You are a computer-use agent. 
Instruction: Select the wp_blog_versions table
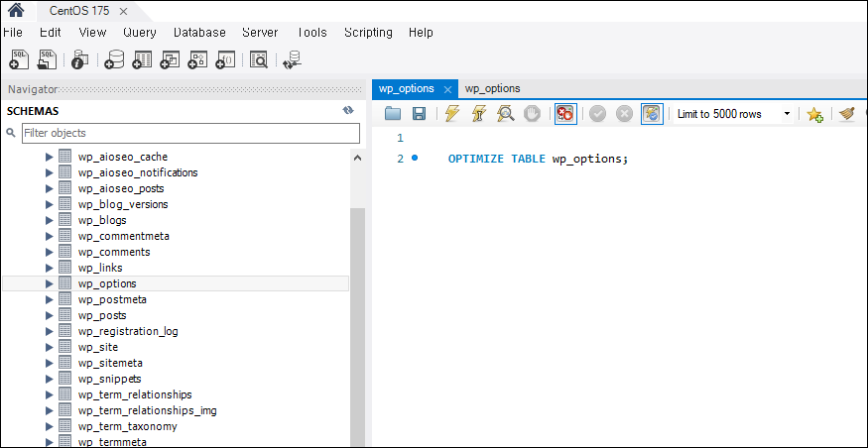coord(123,204)
